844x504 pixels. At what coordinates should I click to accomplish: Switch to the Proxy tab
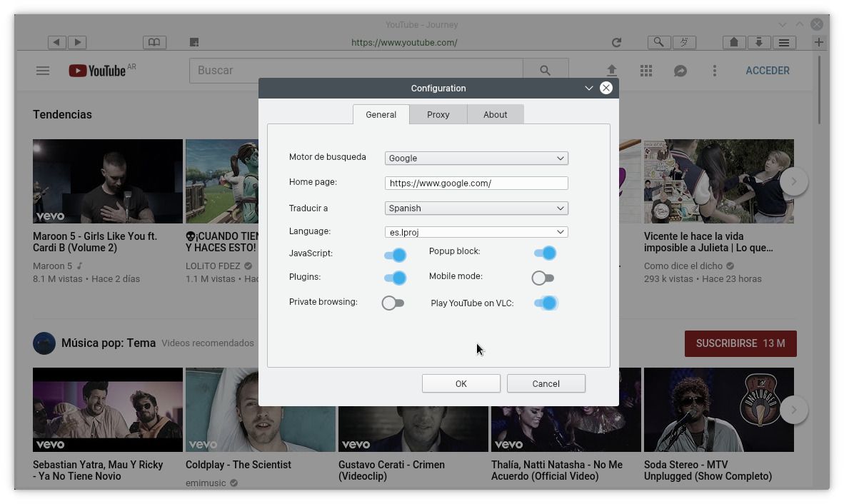coord(438,114)
